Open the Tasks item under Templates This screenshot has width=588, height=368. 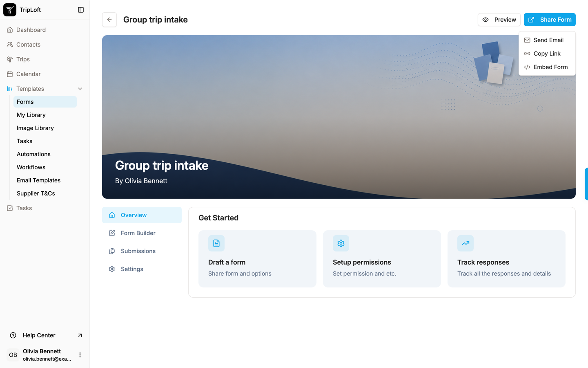tap(45, 141)
